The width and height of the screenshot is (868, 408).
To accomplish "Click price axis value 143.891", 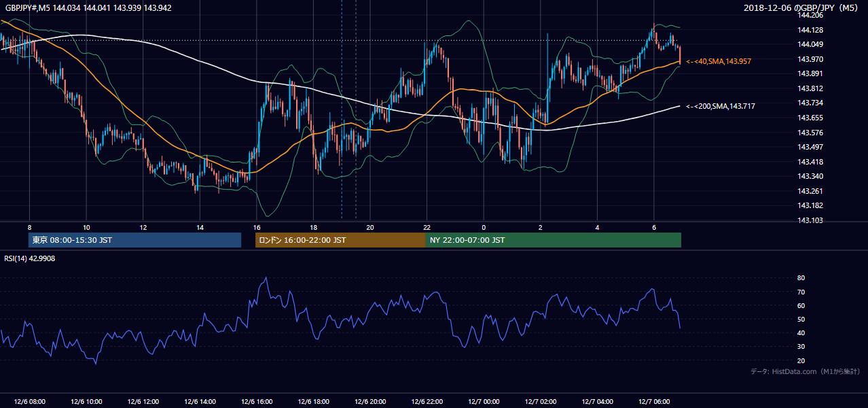I will (810, 73).
